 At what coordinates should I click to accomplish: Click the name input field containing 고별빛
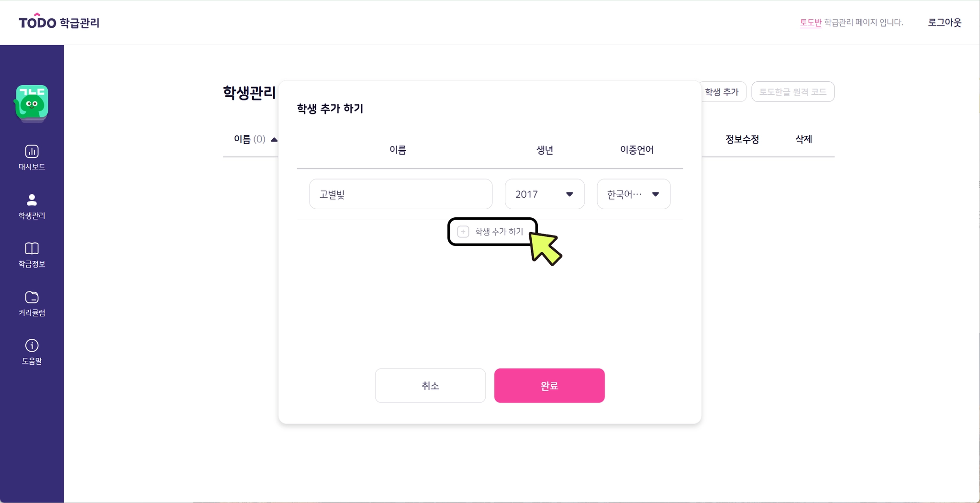click(401, 194)
